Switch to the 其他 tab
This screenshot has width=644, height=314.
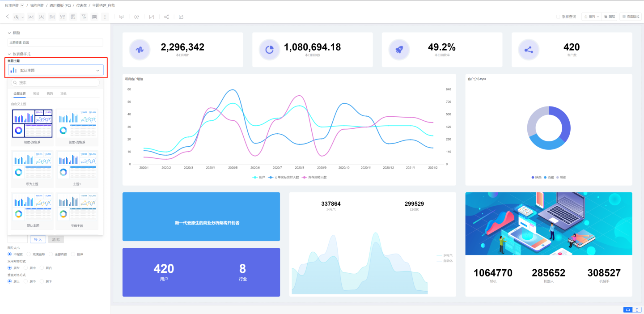point(63,93)
